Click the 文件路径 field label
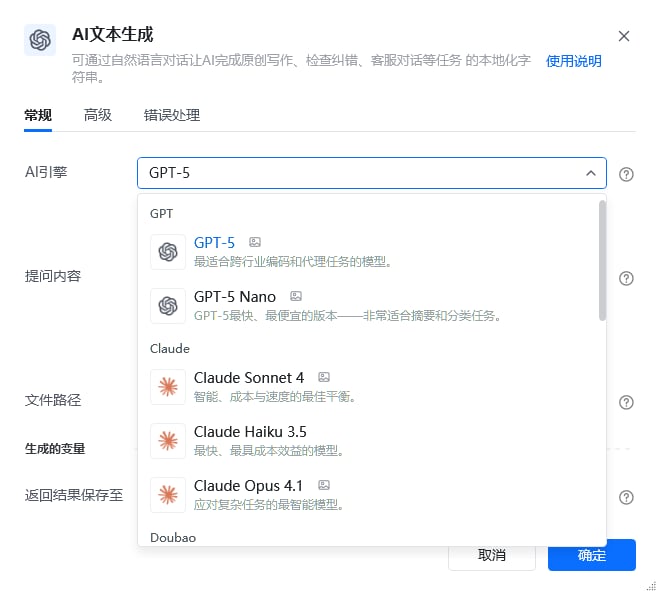This screenshot has width=660, height=595. 53,400
